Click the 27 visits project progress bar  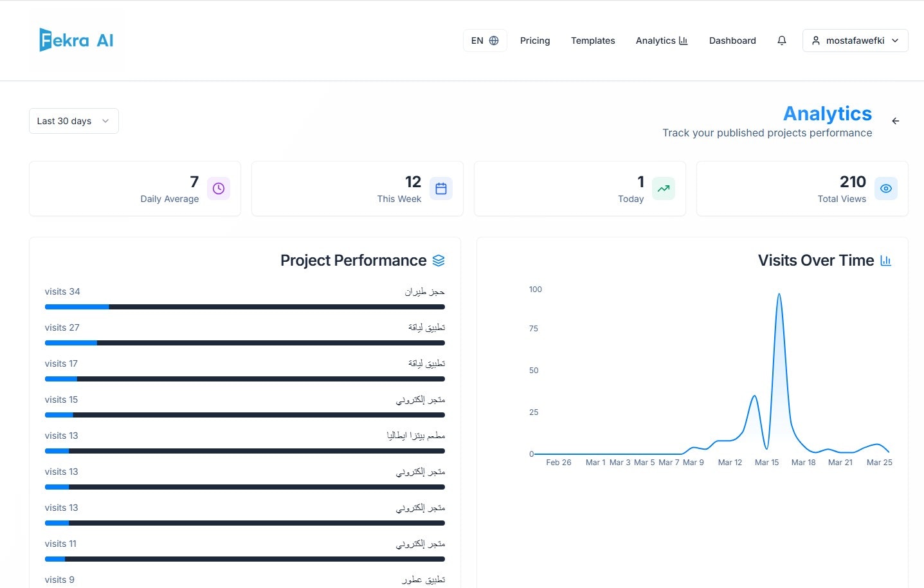coord(245,343)
